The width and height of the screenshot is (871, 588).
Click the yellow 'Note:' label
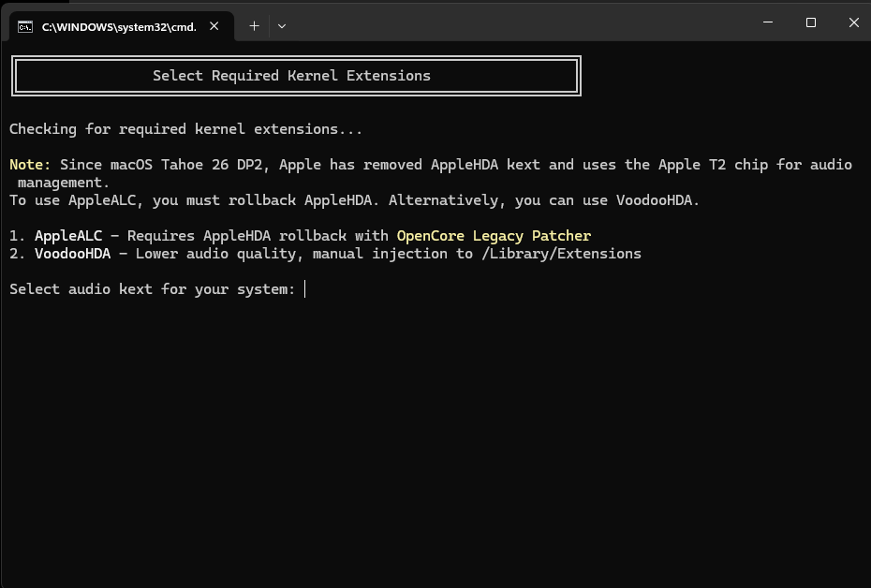30,165
